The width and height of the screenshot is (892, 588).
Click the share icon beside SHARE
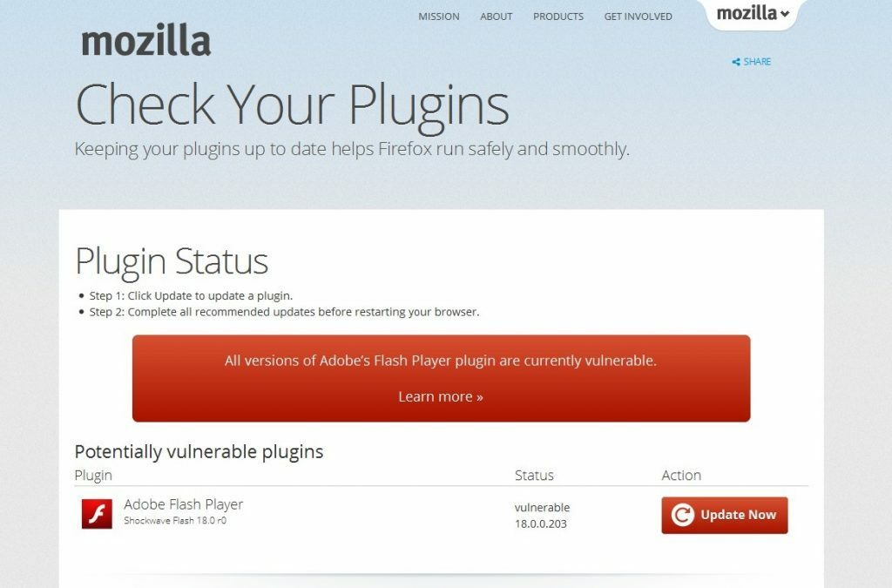[736, 62]
